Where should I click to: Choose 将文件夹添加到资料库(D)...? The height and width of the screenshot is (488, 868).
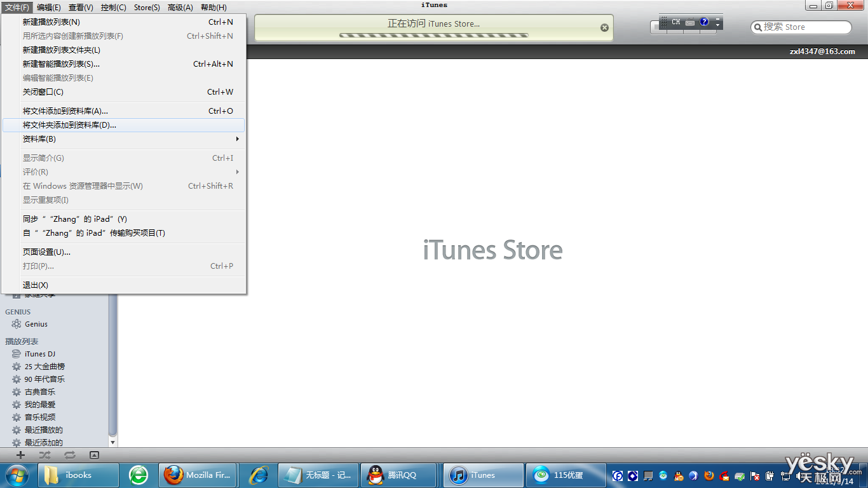(124, 125)
